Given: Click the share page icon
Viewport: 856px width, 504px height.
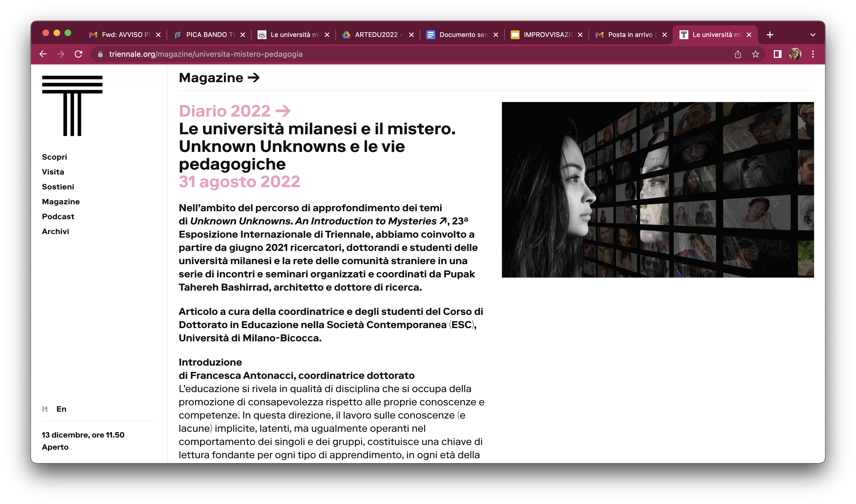Looking at the screenshot, I should 738,54.
